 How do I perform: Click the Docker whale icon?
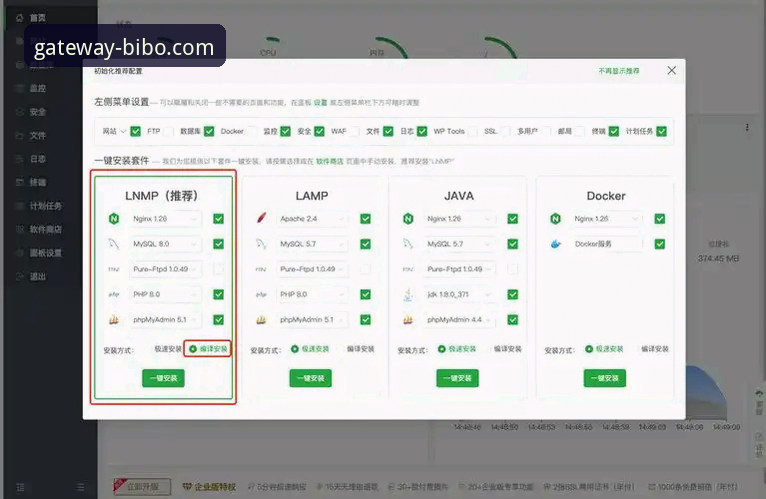point(555,244)
